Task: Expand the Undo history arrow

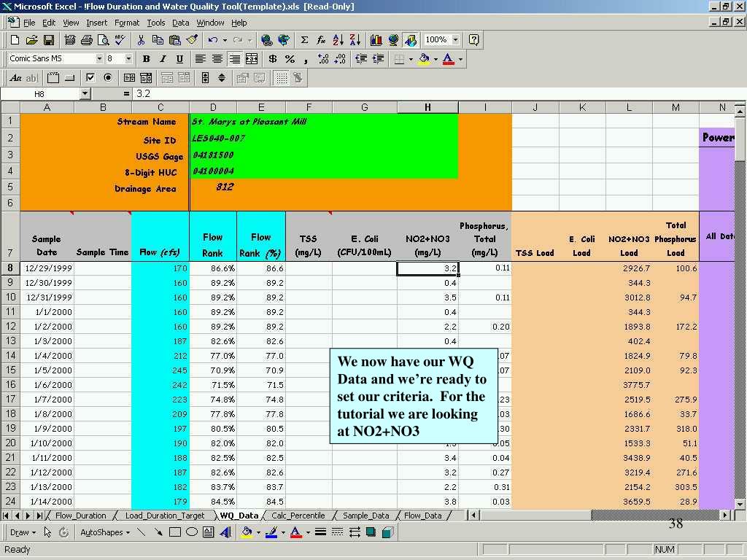Action: (x=225, y=40)
